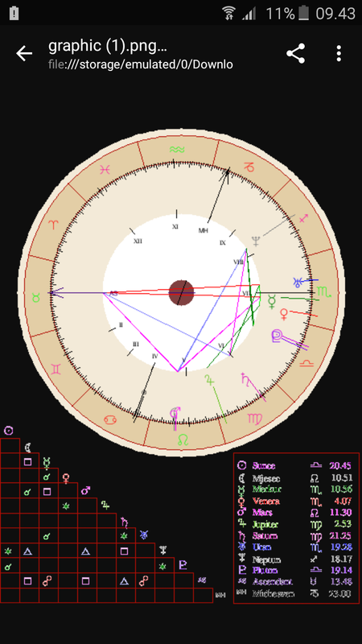Image resolution: width=362 pixels, height=644 pixels.
Task: Tap the 09.43 clock
Action: [x=335, y=14]
